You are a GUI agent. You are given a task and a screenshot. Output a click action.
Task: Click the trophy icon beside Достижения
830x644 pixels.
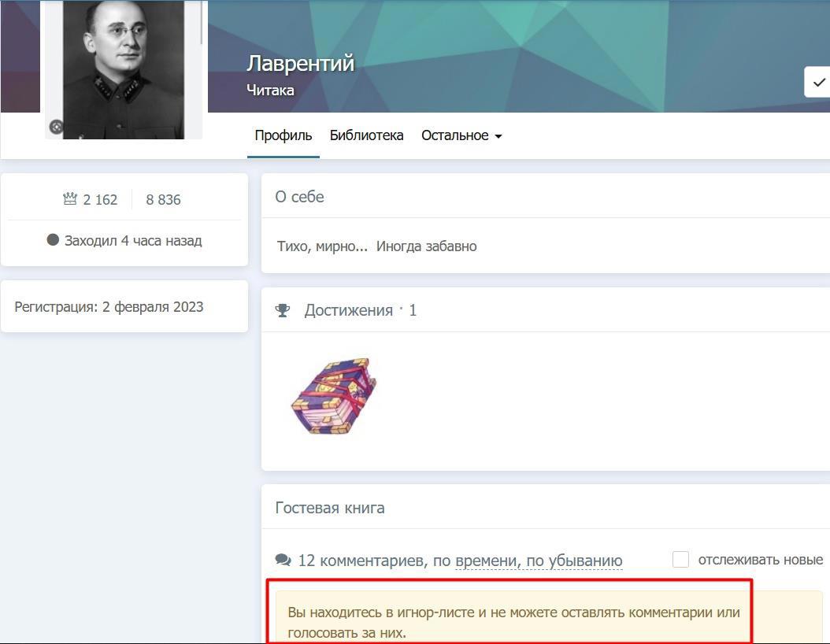[283, 310]
